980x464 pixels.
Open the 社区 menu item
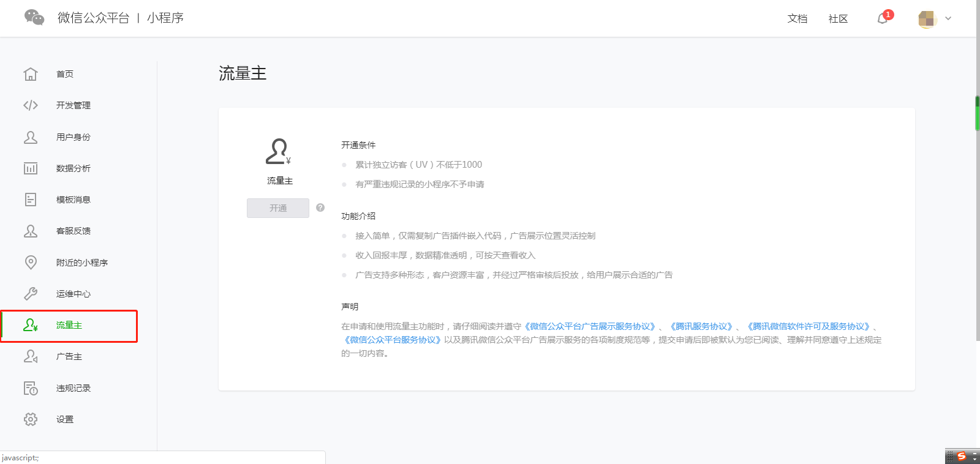838,19
